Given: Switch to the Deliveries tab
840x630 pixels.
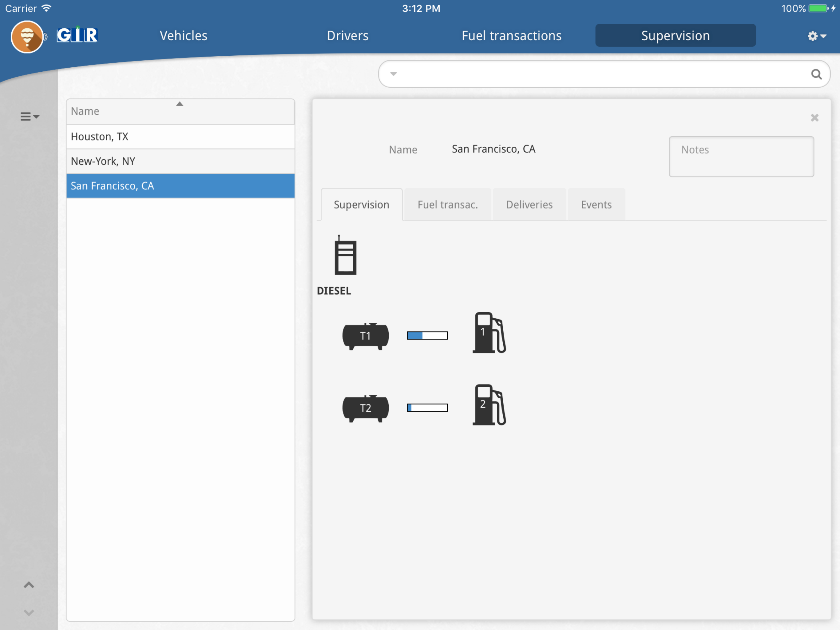Looking at the screenshot, I should point(529,205).
